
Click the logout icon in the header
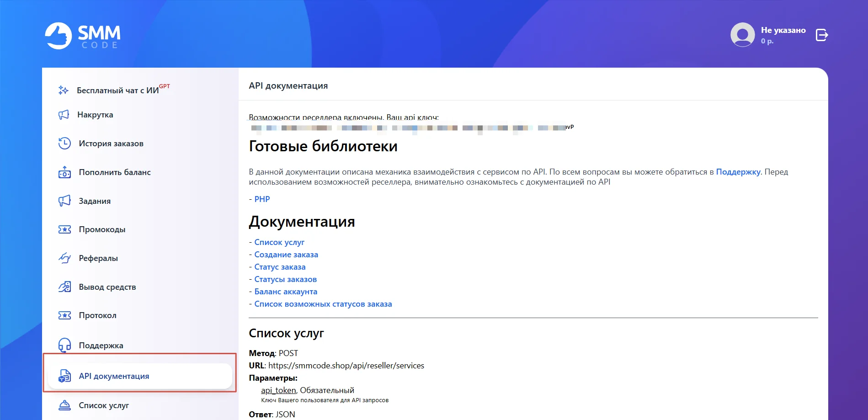click(x=822, y=35)
